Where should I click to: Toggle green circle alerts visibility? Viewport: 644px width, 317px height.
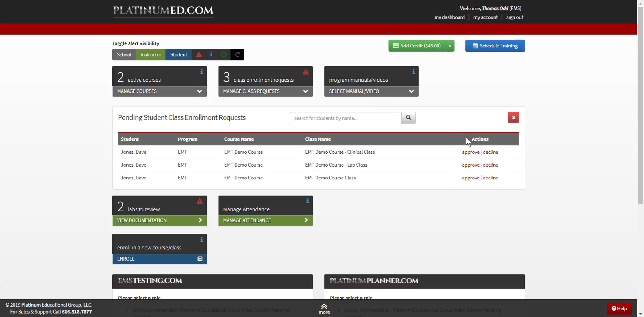click(224, 54)
